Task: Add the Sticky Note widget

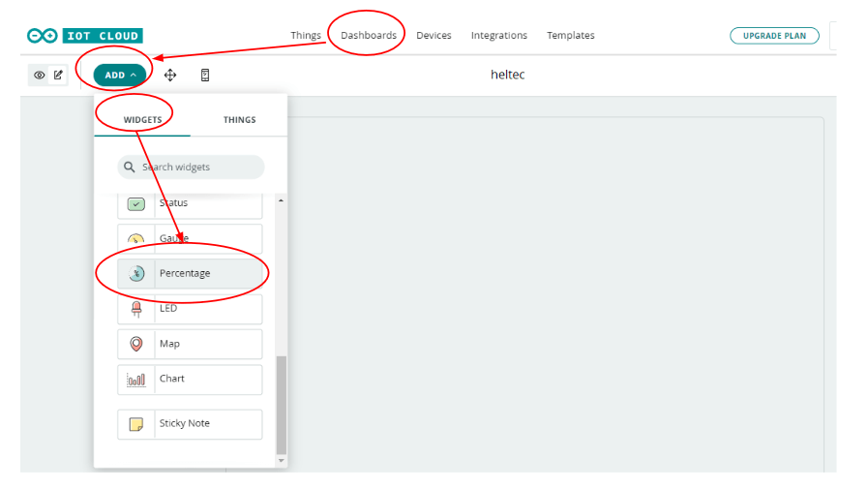Action: coord(190,423)
